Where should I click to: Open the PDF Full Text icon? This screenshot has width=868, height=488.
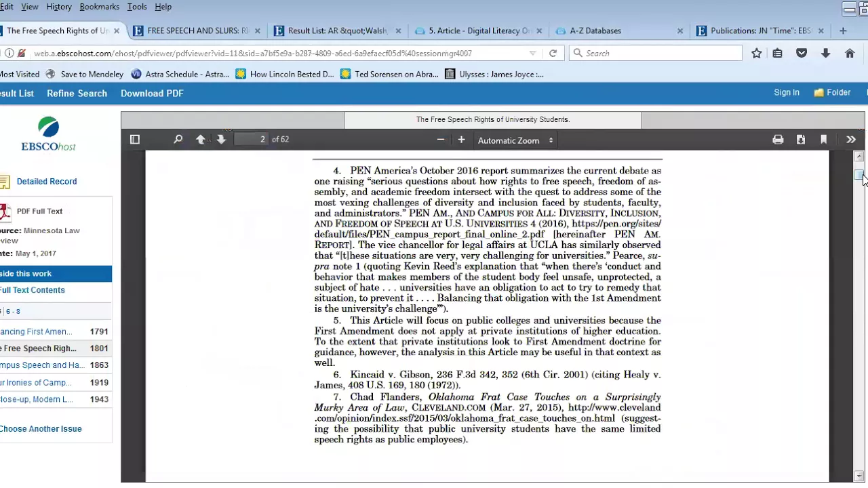[x=5, y=212]
